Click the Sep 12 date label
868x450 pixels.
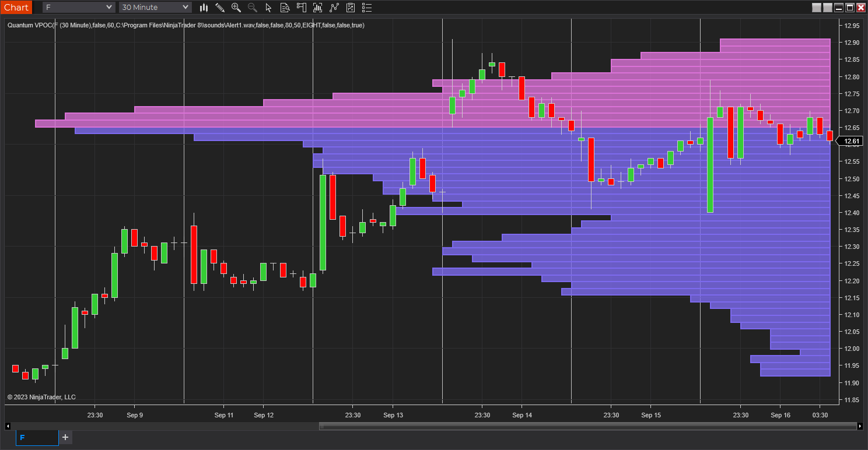click(x=264, y=415)
